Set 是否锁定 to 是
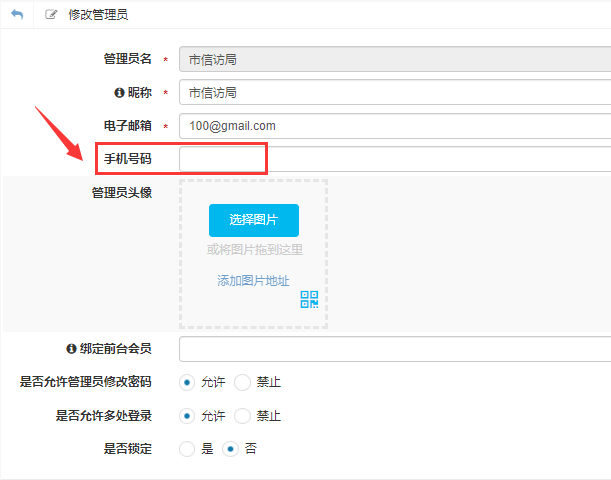The height and width of the screenshot is (480, 611). pos(187,449)
